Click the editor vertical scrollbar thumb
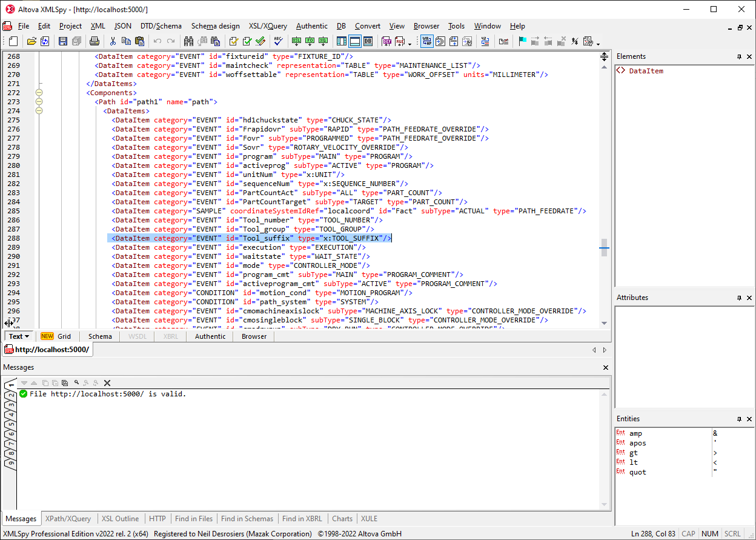 [604, 247]
